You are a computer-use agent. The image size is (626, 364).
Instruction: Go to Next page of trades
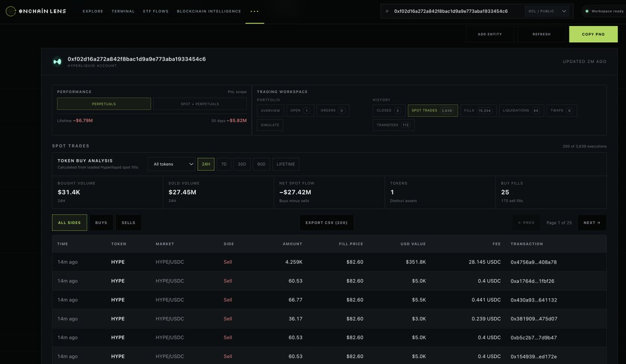[592, 223]
